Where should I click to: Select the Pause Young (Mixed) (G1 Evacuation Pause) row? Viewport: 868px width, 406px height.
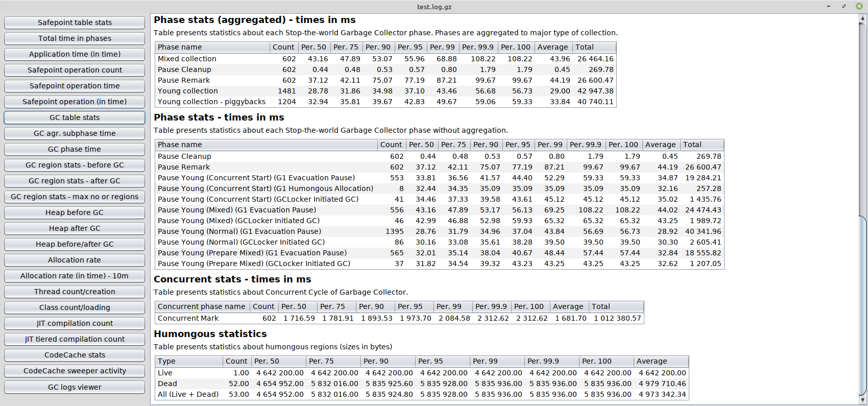coord(439,210)
